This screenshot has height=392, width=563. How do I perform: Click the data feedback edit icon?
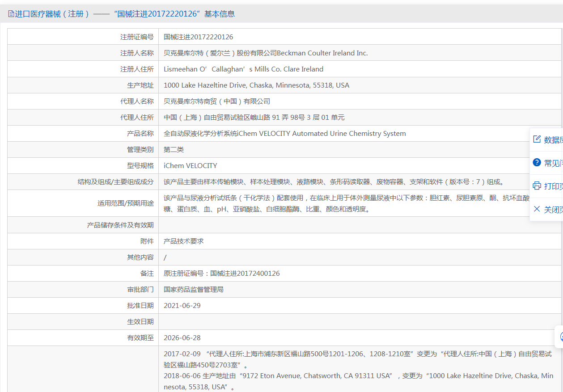(x=537, y=139)
